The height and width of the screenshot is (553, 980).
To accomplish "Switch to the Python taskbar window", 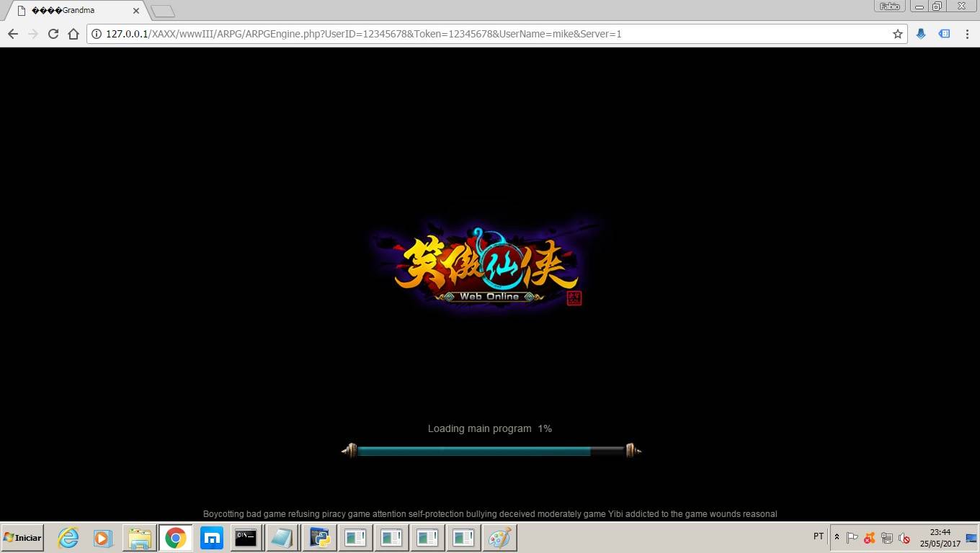I will [x=319, y=538].
